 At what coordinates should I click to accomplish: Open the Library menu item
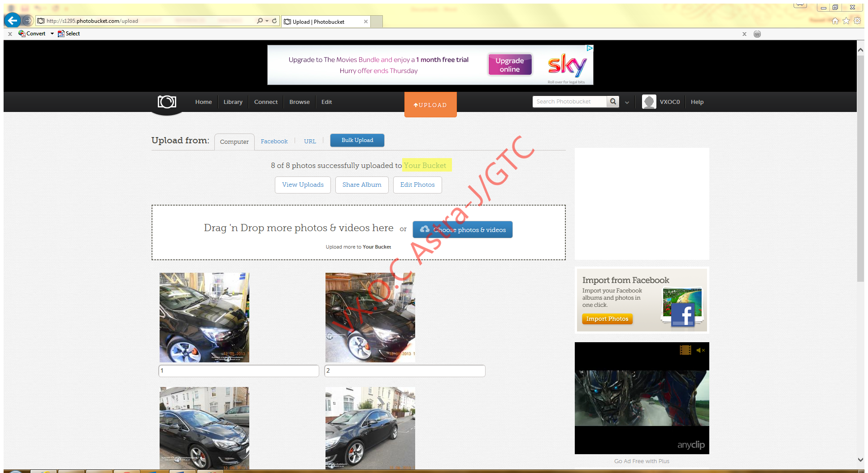(233, 102)
